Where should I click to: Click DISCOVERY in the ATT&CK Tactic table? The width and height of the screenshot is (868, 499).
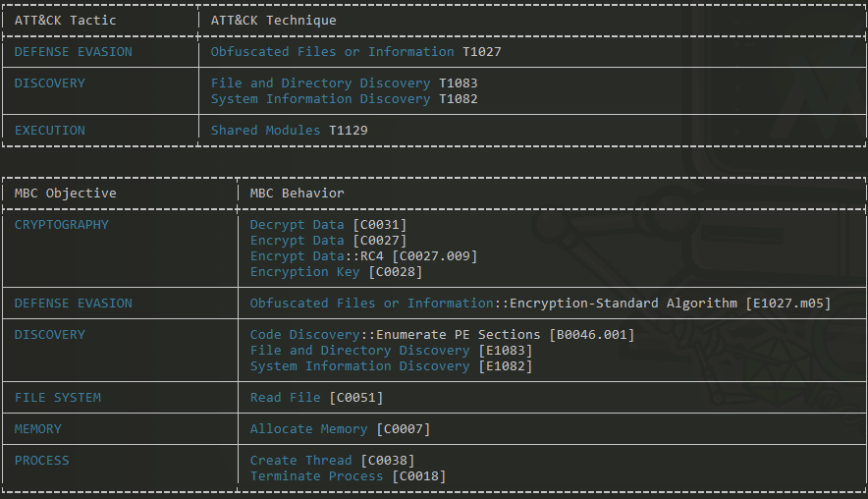coord(50,83)
